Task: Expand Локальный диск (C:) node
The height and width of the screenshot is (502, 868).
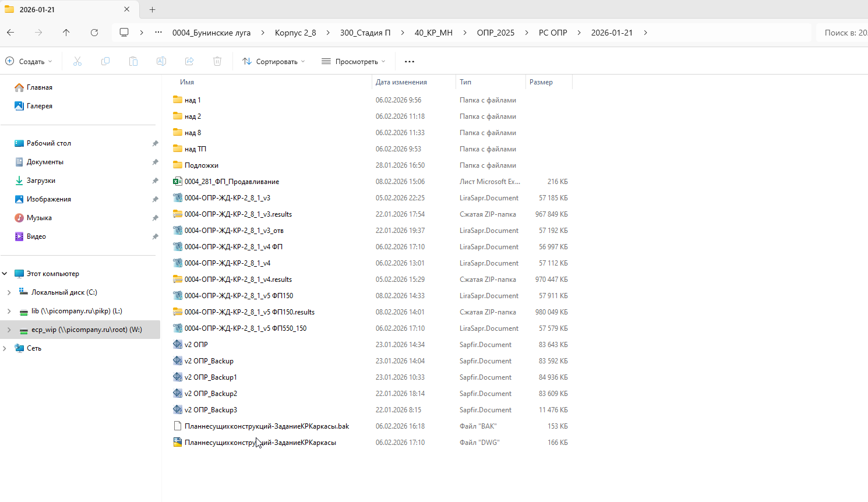Action: (x=9, y=292)
